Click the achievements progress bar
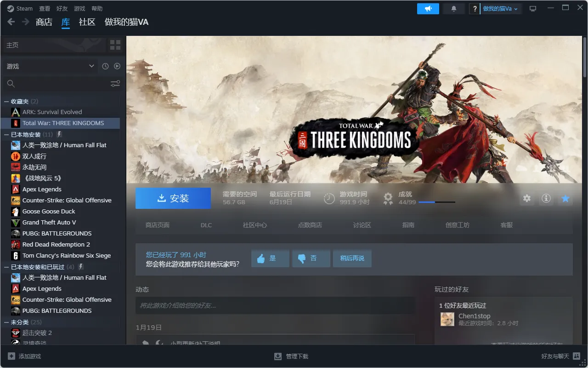 pyautogui.click(x=436, y=202)
